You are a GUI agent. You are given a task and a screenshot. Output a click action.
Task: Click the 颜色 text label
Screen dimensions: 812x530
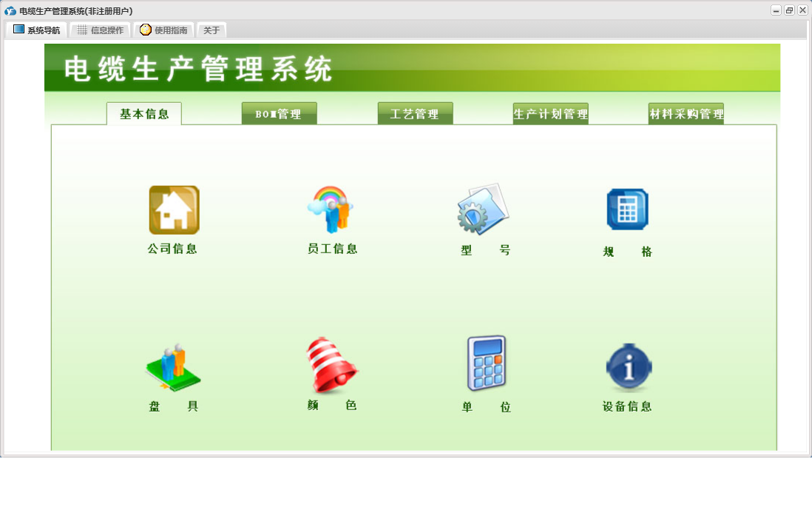(332, 406)
